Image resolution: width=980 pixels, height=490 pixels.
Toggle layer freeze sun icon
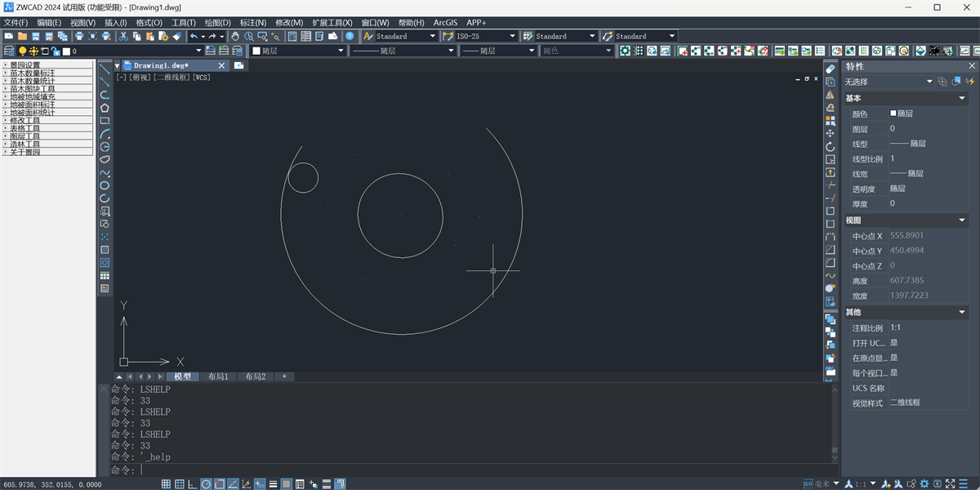click(33, 51)
